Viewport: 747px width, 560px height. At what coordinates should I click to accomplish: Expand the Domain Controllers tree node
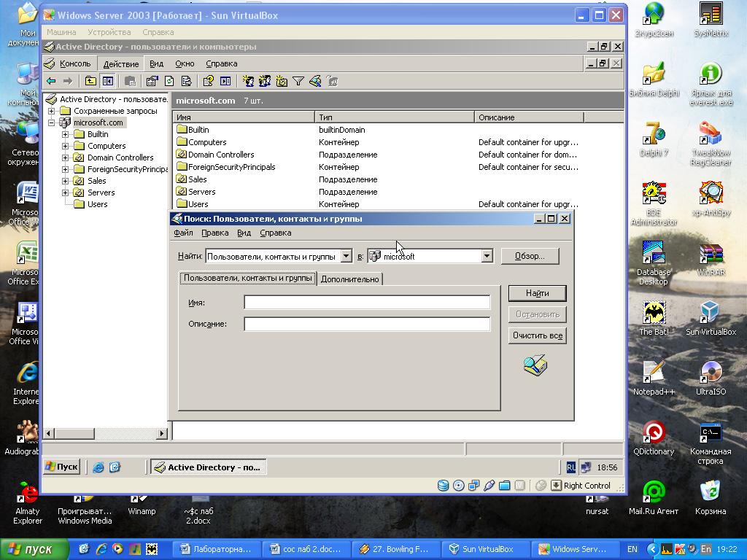[65, 157]
